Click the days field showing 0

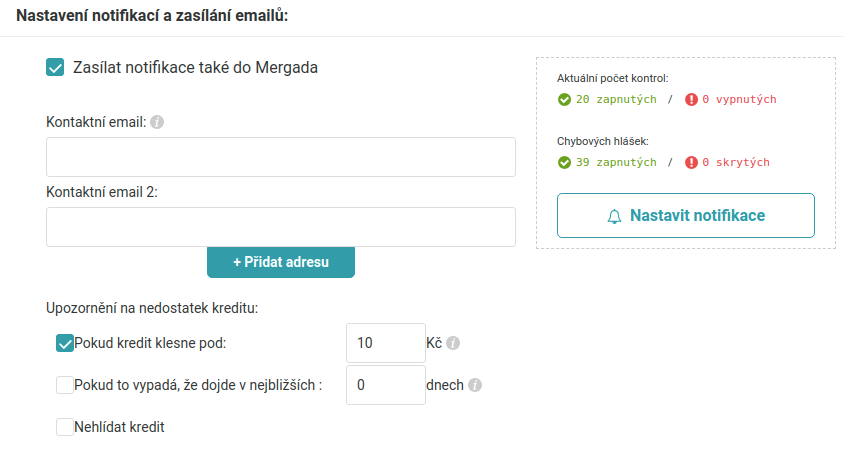(x=385, y=385)
